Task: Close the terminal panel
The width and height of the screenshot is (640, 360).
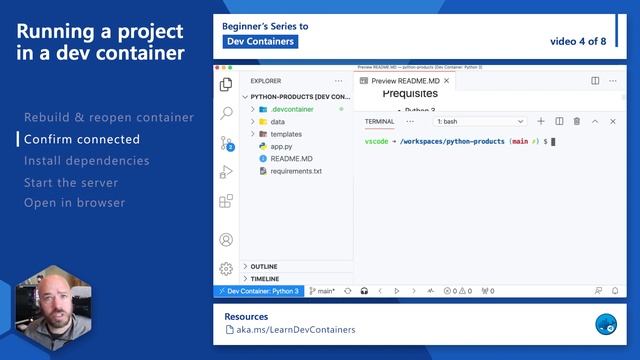Action: (613, 122)
